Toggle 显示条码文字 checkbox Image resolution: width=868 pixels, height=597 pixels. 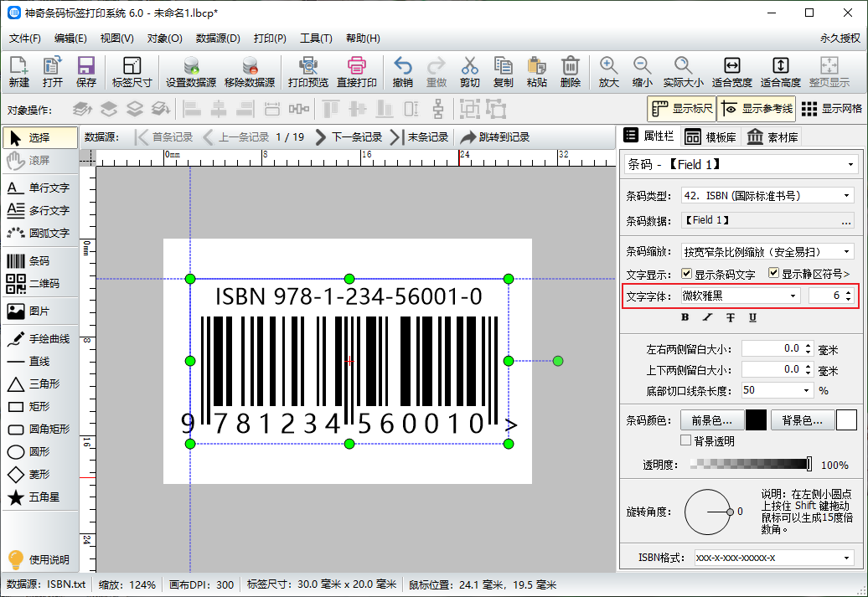tap(686, 273)
